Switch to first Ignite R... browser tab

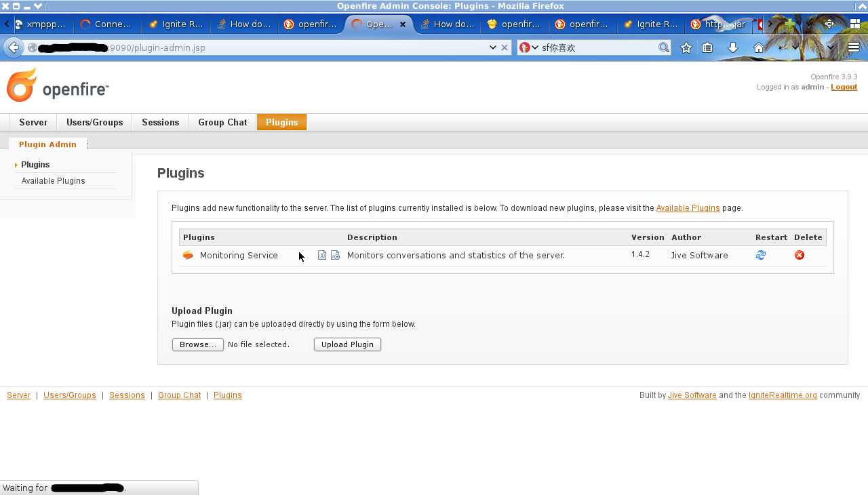pos(176,24)
